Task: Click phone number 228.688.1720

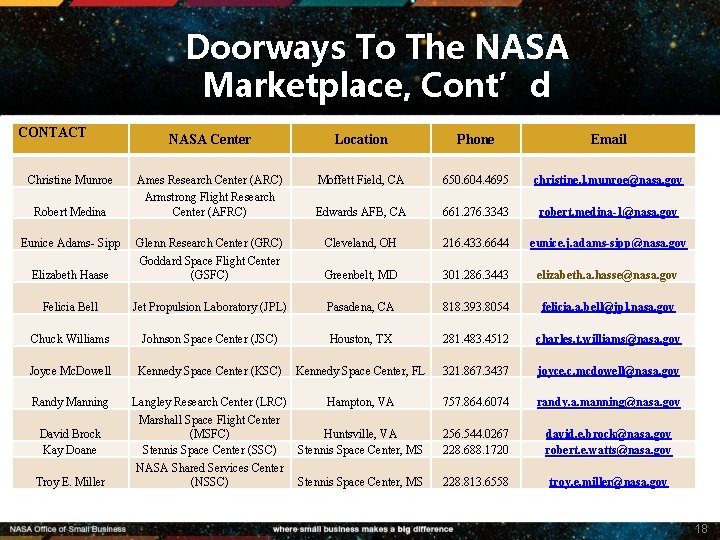Action: (475, 450)
